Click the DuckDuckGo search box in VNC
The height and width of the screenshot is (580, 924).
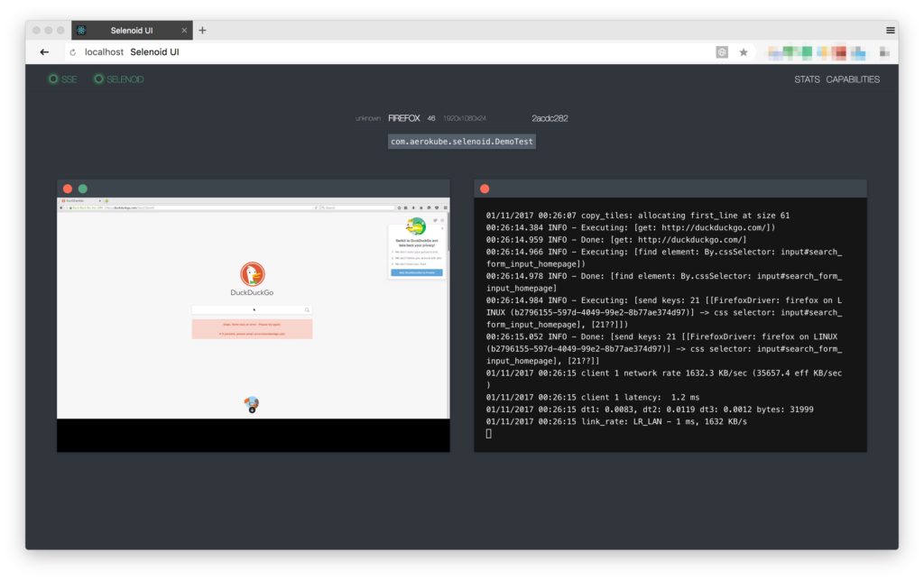(x=252, y=309)
